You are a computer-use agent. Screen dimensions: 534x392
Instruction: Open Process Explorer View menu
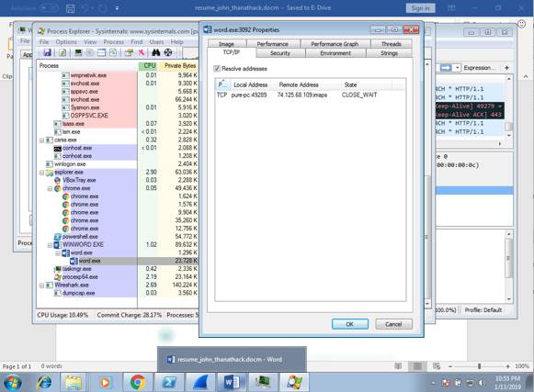90,42
